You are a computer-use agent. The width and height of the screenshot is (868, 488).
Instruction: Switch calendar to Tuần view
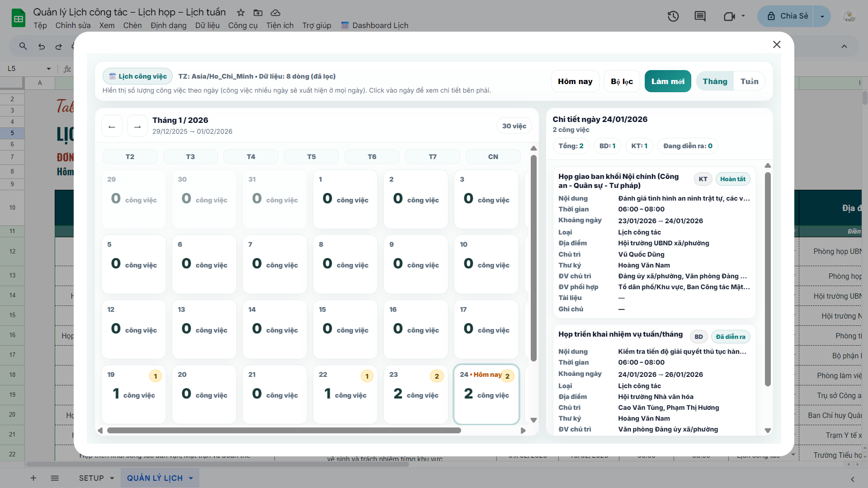coord(749,81)
